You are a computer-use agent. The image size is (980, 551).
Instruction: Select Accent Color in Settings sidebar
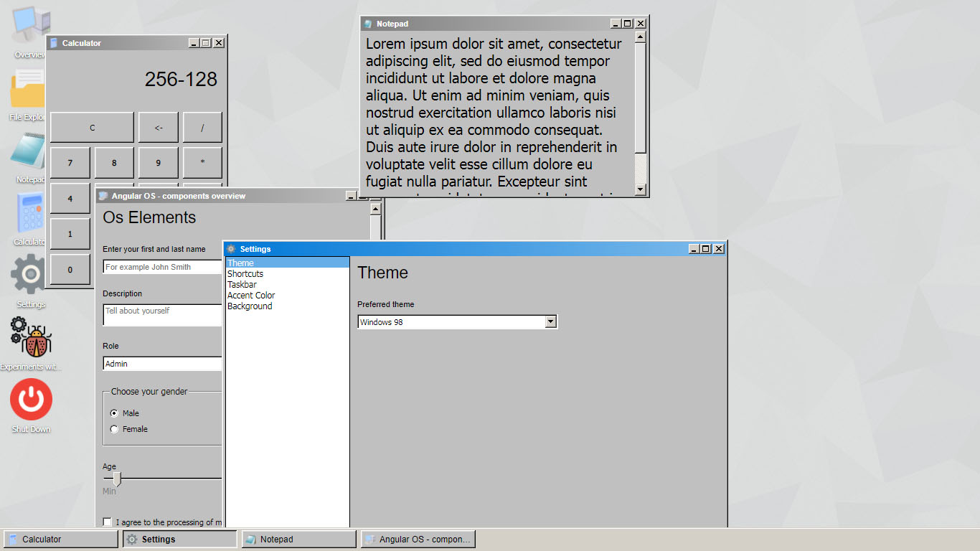point(251,295)
